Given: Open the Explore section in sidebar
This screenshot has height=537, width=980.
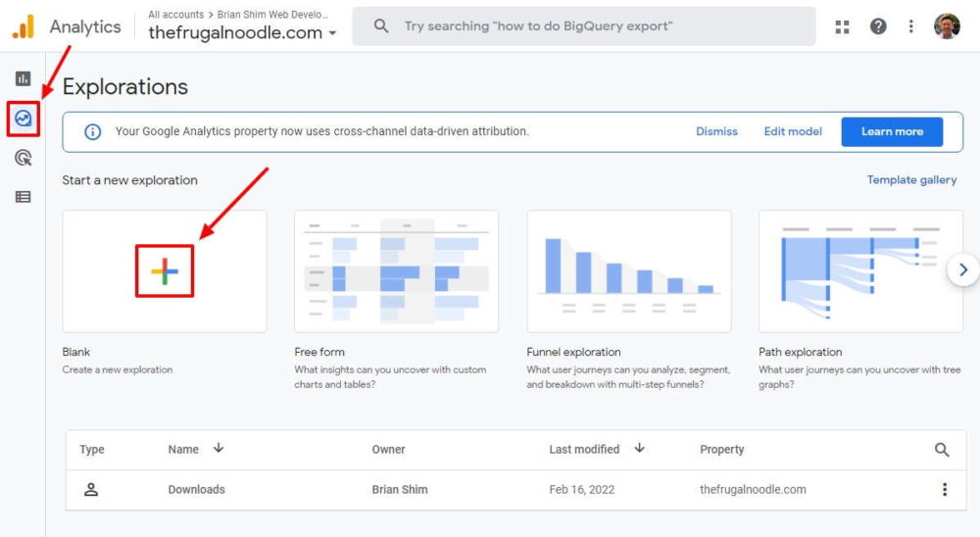Looking at the screenshot, I should point(24,119).
